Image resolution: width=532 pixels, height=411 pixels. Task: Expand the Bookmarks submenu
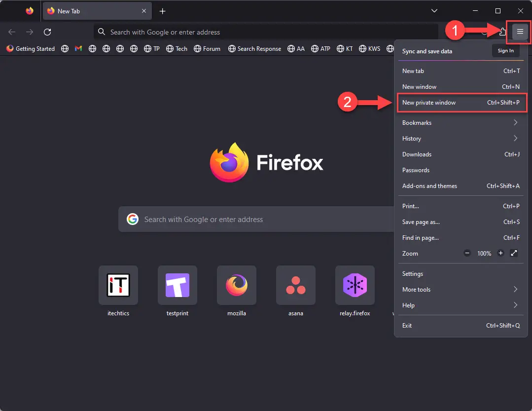point(461,123)
